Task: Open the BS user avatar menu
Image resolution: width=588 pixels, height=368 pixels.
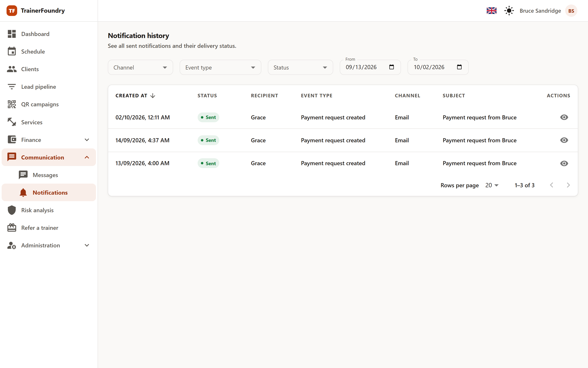Action: click(571, 11)
